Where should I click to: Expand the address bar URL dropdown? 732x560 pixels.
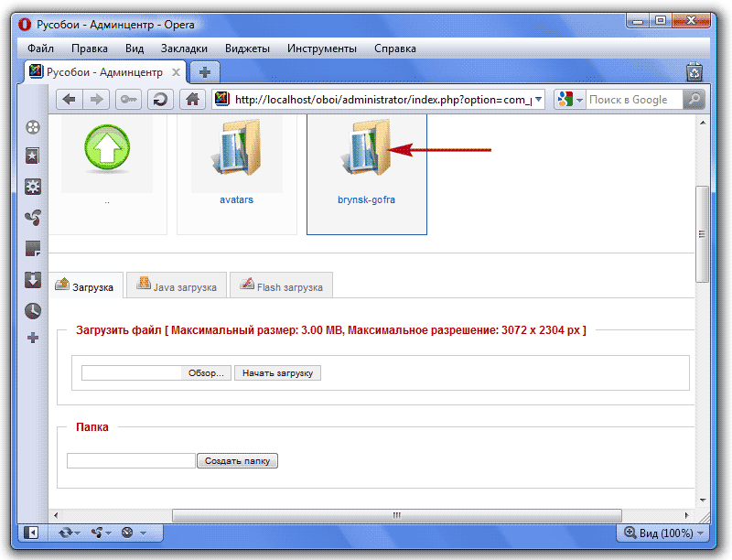click(x=538, y=100)
